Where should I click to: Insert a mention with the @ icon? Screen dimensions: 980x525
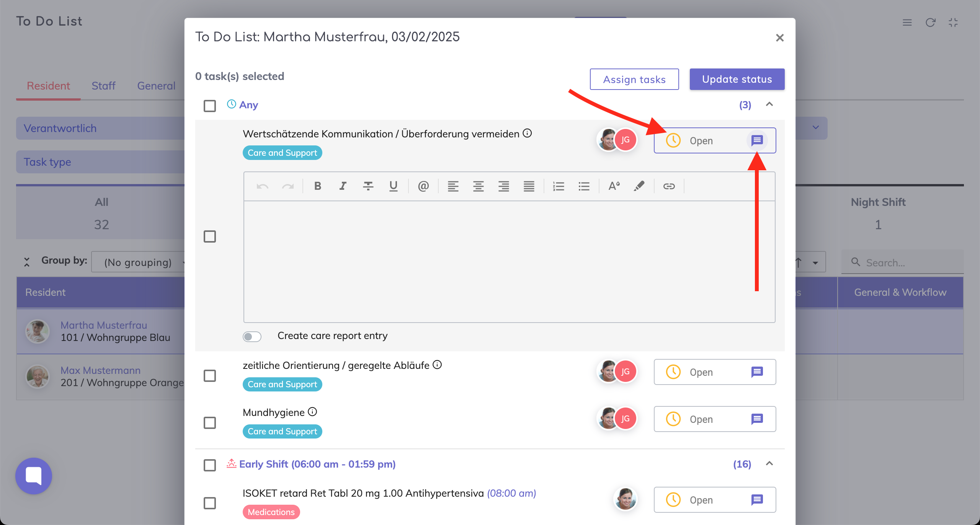click(423, 186)
